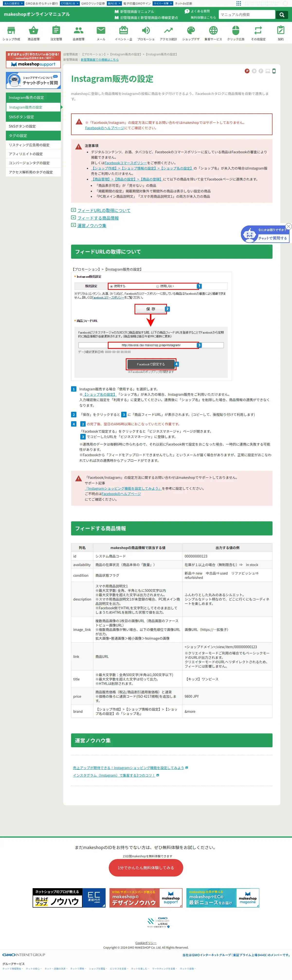
Task: Jump to フィードURLの取得について section
Action: 104,210
